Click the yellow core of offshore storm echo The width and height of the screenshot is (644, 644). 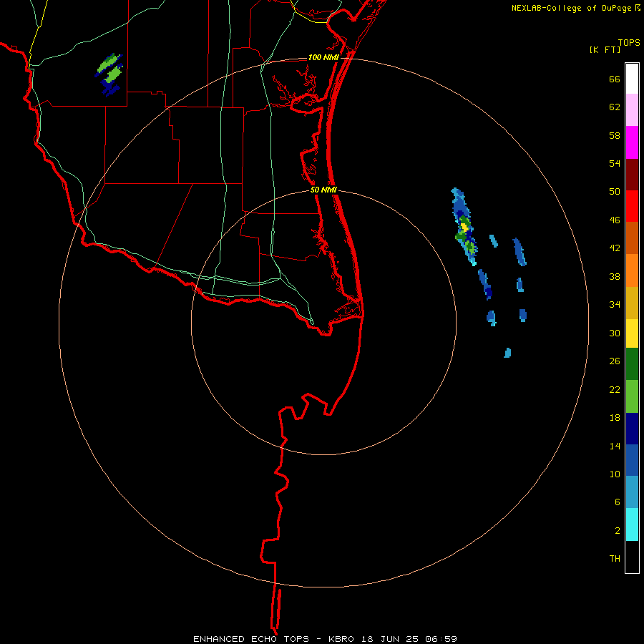[464, 226]
